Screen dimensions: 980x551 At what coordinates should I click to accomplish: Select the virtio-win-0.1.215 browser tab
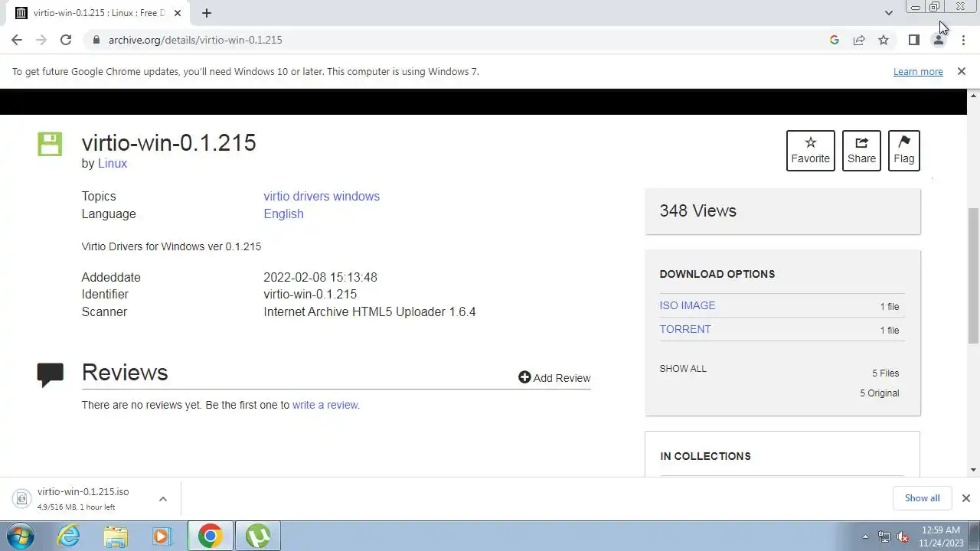[98, 13]
